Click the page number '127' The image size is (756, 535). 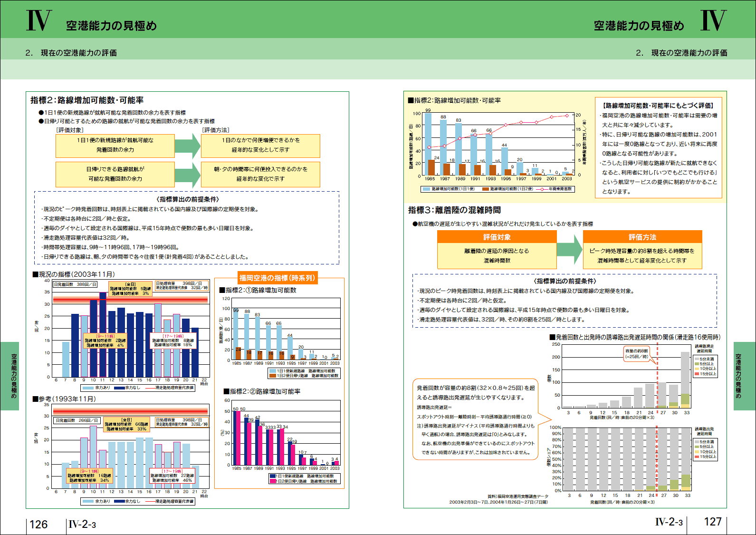(x=713, y=522)
